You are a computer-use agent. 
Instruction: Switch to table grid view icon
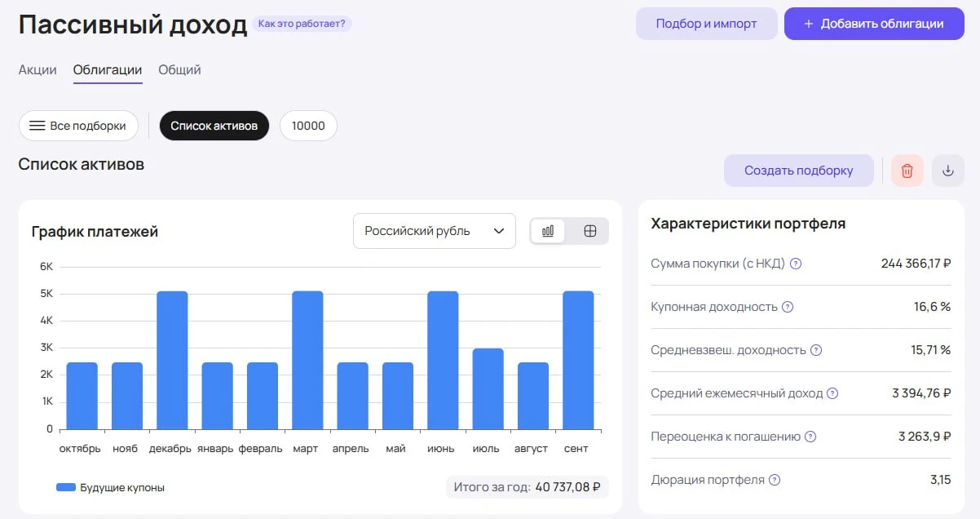click(x=590, y=231)
